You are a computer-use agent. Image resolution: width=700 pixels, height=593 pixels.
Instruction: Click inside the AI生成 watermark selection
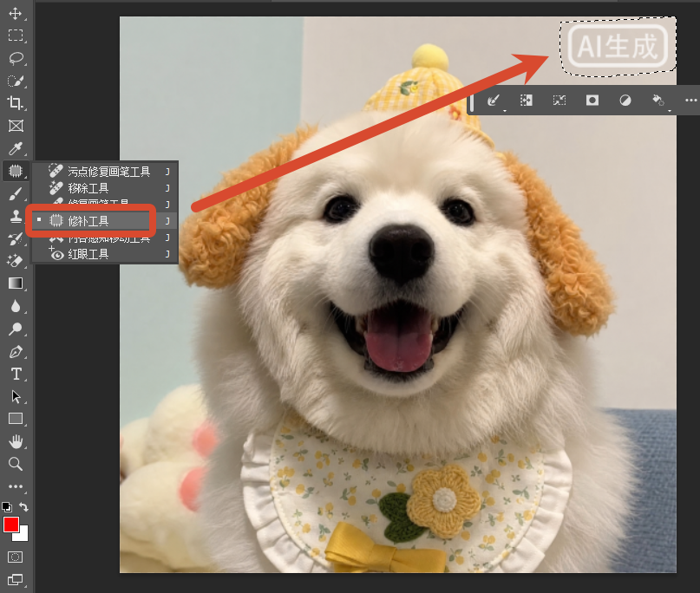click(618, 47)
